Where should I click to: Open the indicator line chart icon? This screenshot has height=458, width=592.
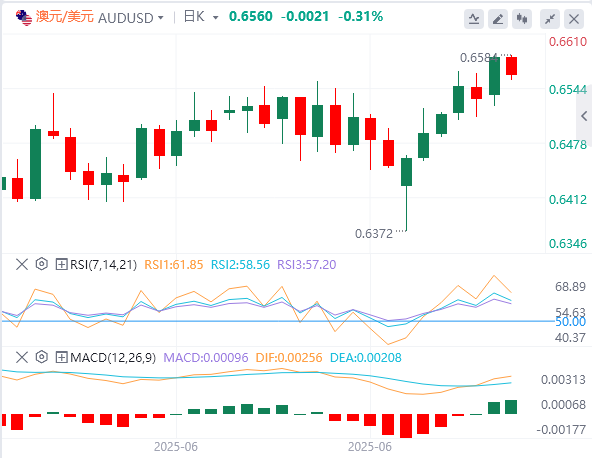tap(474, 19)
